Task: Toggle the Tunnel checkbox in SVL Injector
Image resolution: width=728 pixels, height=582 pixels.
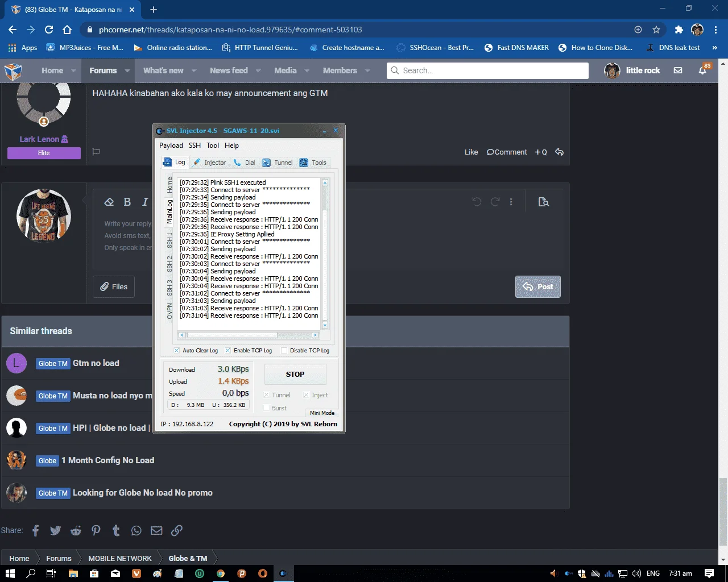Action: point(266,395)
